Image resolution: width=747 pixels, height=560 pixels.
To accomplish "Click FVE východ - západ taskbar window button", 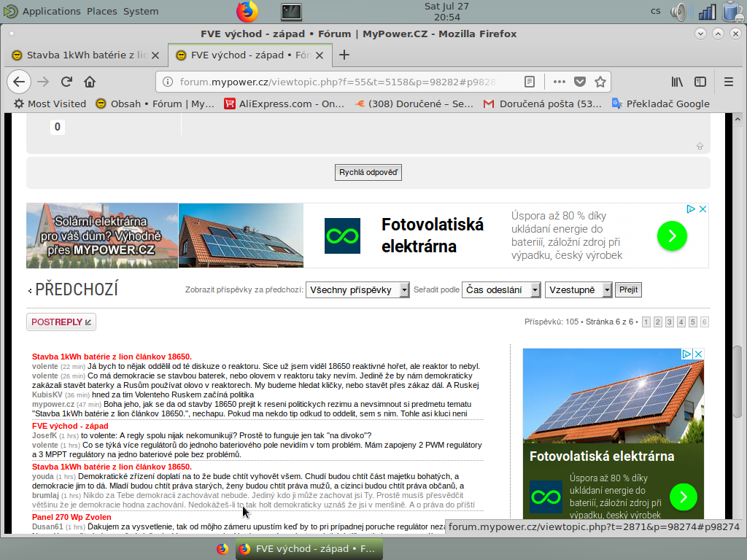I will pyautogui.click(x=309, y=549).
